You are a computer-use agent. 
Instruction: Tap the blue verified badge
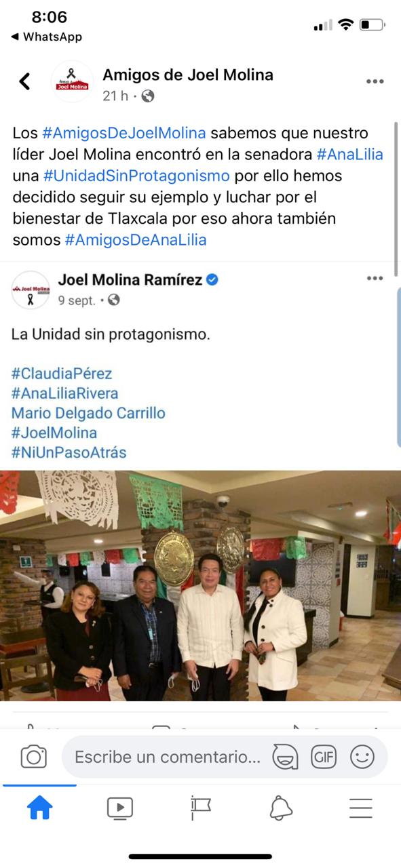point(212,279)
